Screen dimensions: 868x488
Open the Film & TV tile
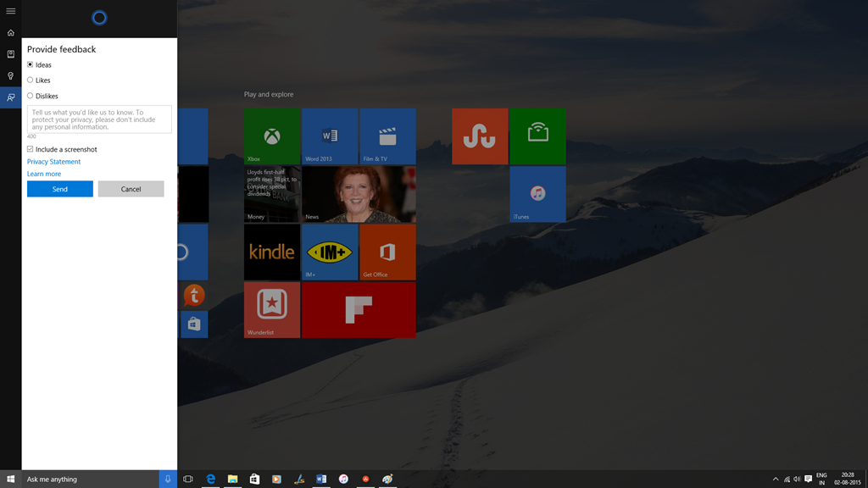pos(387,136)
